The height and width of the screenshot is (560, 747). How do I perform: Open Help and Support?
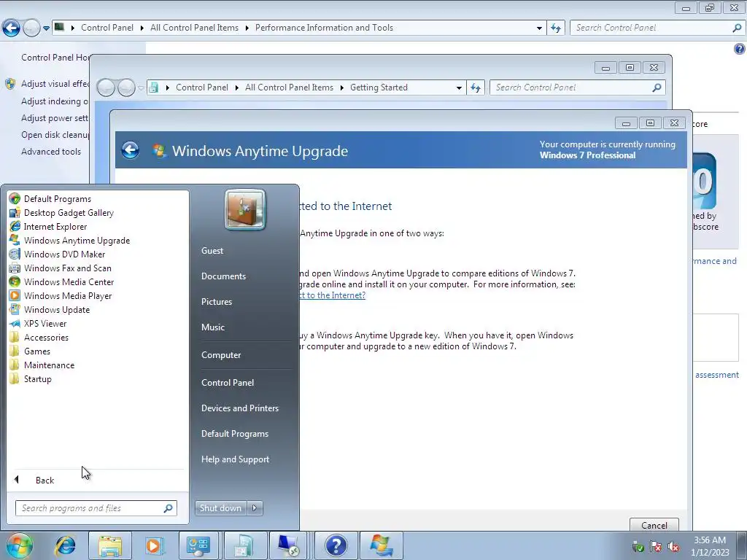click(235, 459)
